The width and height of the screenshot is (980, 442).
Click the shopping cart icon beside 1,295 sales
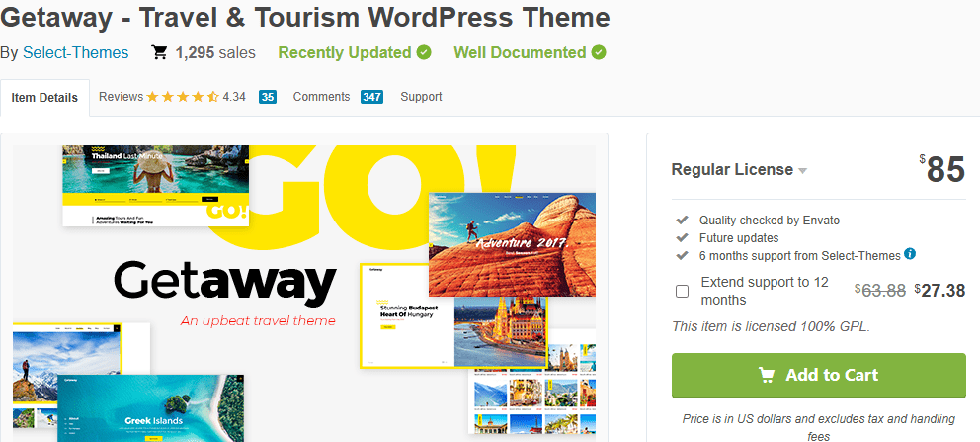[159, 53]
